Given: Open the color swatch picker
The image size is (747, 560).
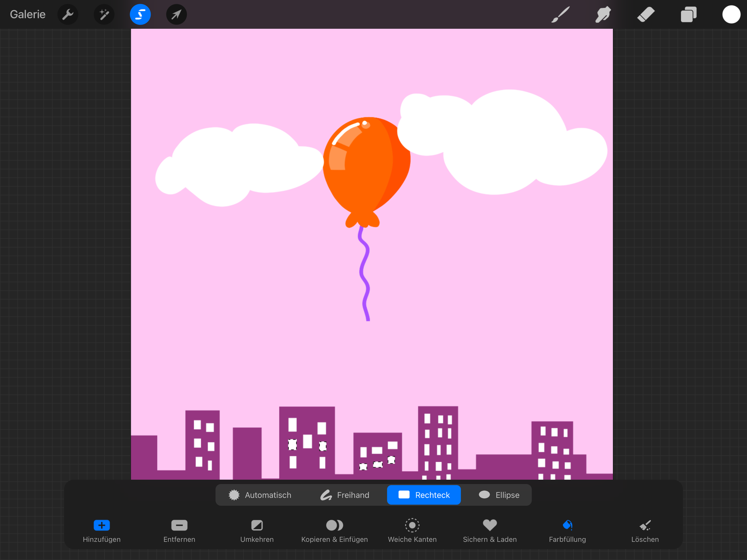Looking at the screenshot, I should pyautogui.click(x=731, y=14).
